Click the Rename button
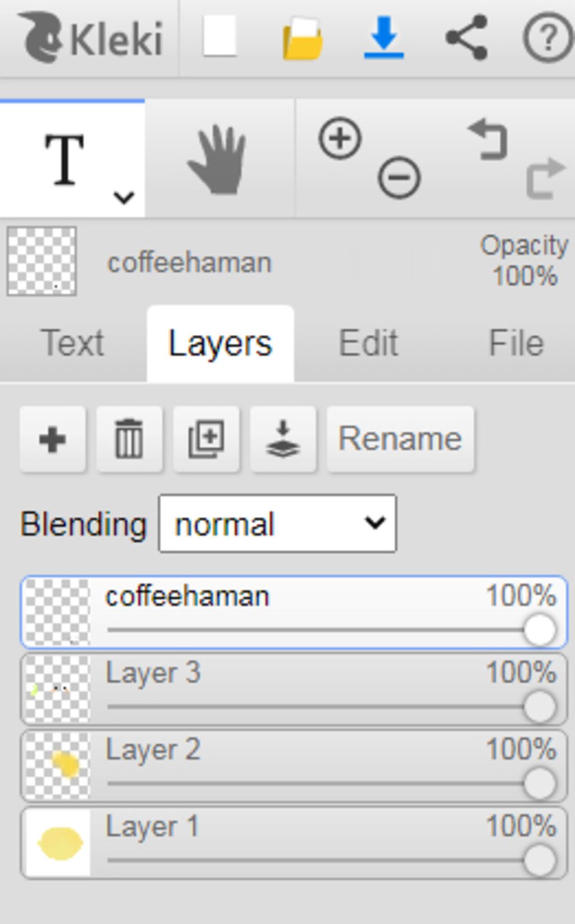Screen dimensions: 575x924 400,439
